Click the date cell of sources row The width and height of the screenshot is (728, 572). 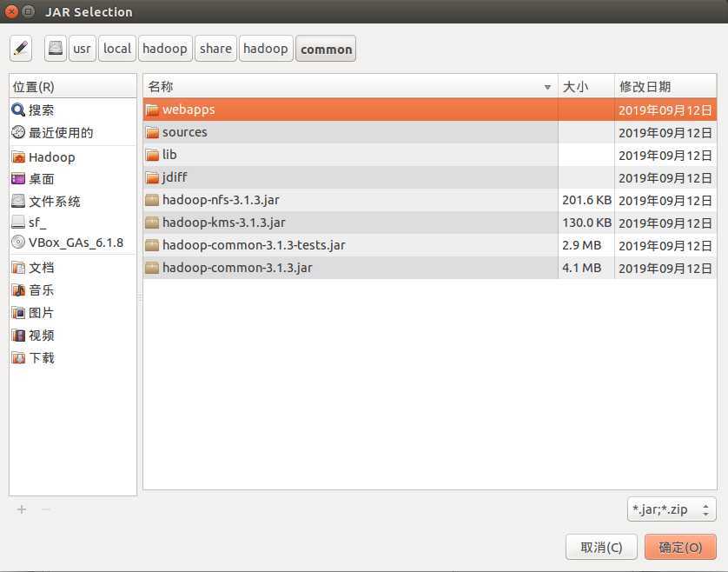[665, 133]
